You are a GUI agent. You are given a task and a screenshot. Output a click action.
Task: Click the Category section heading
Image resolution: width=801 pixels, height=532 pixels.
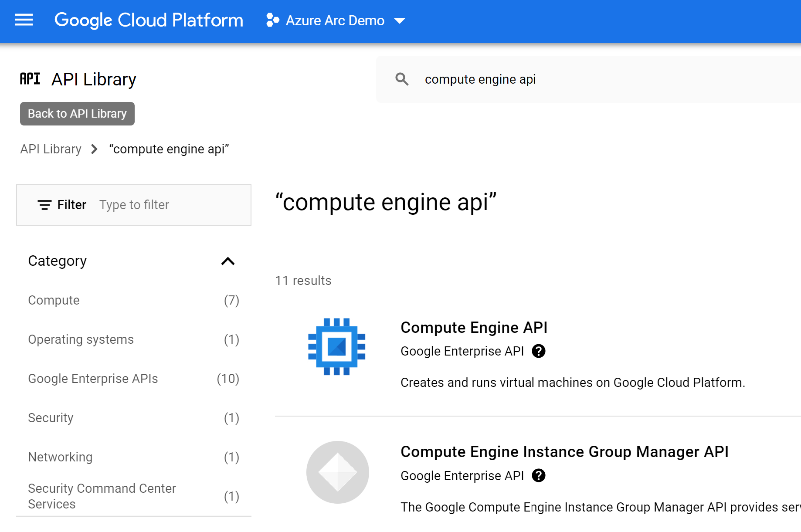click(x=57, y=261)
